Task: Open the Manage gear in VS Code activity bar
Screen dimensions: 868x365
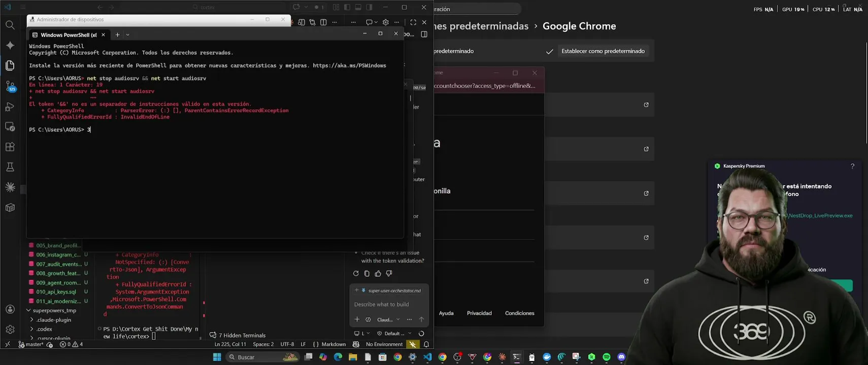Action: click(x=10, y=330)
